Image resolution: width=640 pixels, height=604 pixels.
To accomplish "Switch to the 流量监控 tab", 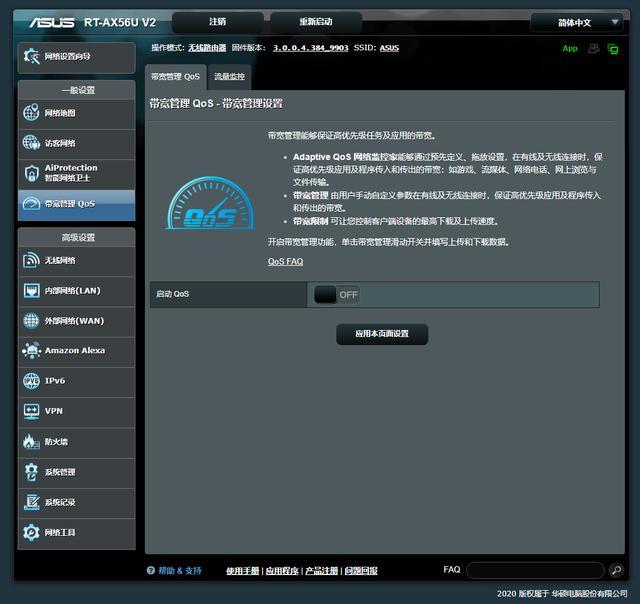I will pyautogui.click(x=229, y=77).
